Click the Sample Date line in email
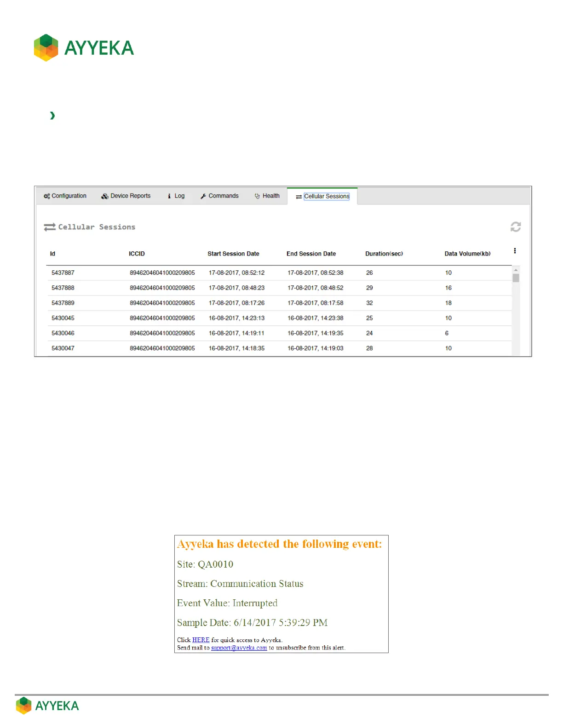This screenshot has height=728, width=563. 252,623
